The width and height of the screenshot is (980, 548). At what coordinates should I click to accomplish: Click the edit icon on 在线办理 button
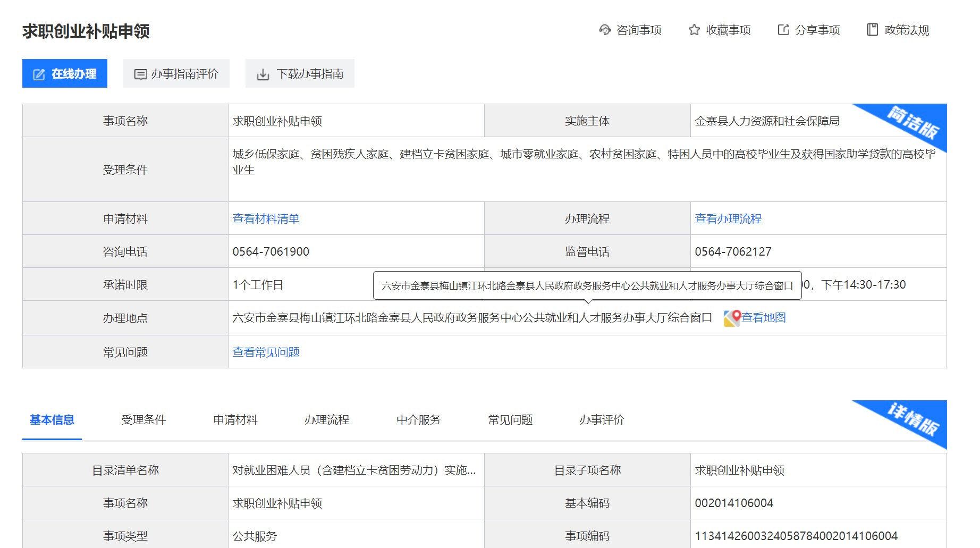39,74
